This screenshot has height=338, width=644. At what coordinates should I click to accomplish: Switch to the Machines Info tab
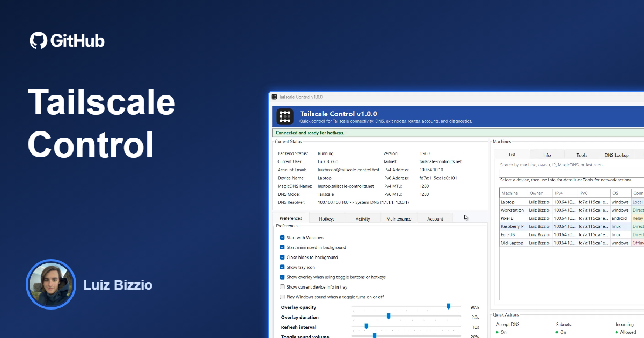(547, 155)
